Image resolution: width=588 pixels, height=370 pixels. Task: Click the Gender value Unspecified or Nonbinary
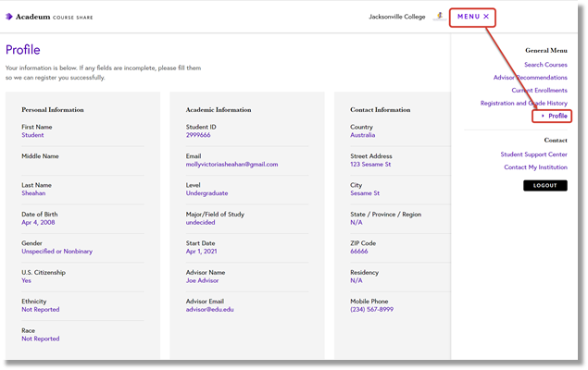56,252
